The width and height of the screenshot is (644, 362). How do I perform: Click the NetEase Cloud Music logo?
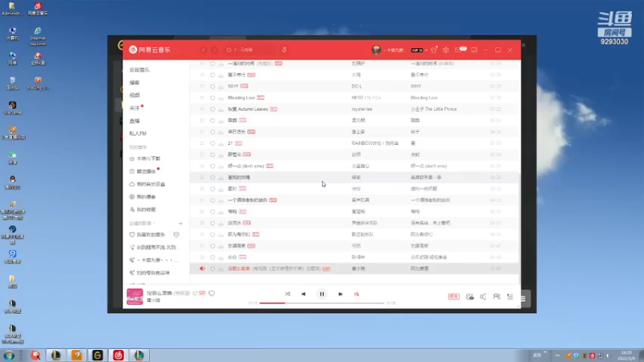click(x=150, y=50)
